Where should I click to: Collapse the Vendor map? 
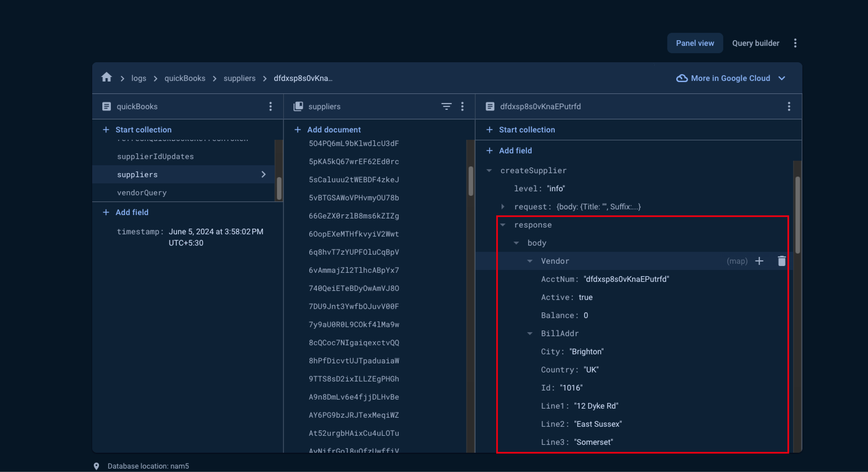[530, 261]
